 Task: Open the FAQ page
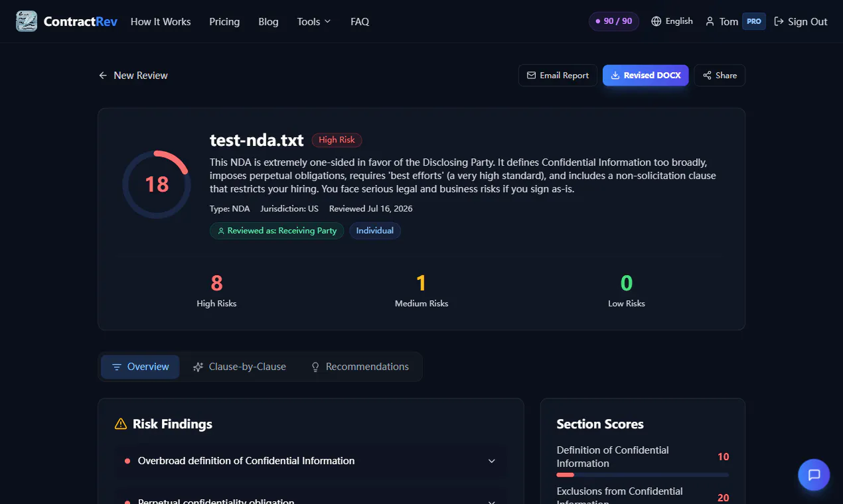[360, 21]
